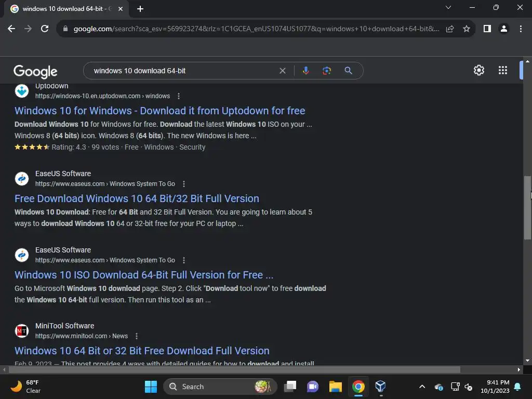View site information via lock icon
This screenshot has height=399, width=532.
(x=65, y=29)
